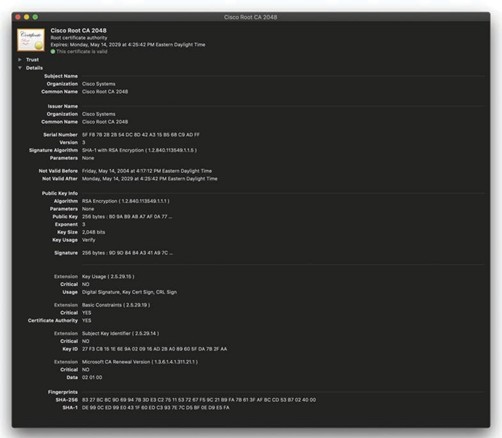Close the Cisco Root CA 2048 window
Screen dimensions: 502x438
(18, 17)
